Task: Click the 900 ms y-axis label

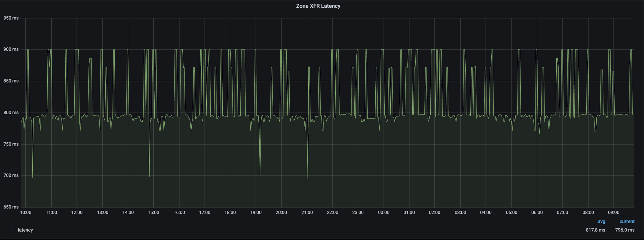Action: [11, 49]
